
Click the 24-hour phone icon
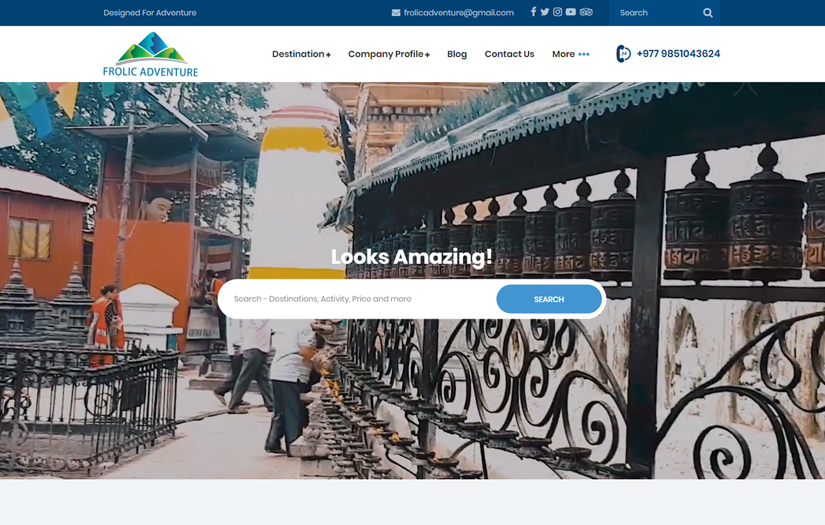click(623, 54)
